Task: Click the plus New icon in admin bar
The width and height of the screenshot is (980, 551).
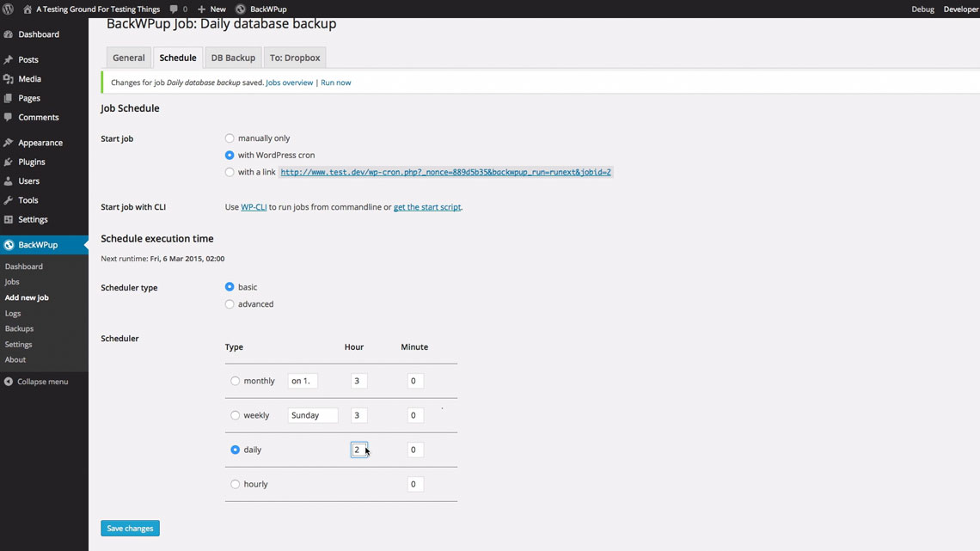Action: click(x=201, y=9)
